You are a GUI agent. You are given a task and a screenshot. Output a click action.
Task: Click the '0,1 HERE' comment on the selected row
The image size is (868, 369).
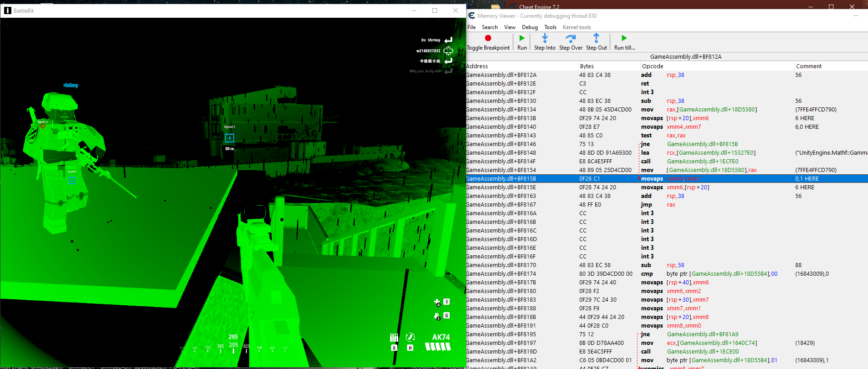tap(807, 179)
